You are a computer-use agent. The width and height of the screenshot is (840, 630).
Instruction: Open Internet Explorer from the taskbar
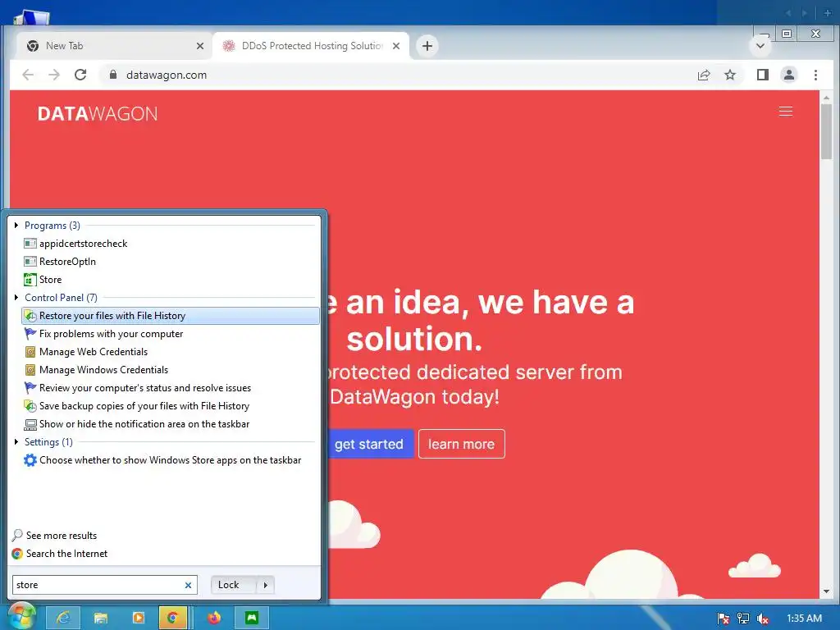63,618
